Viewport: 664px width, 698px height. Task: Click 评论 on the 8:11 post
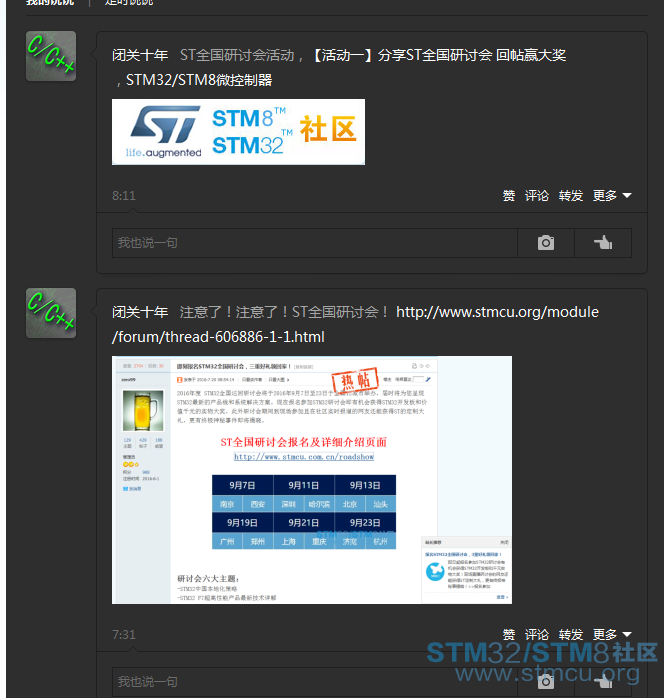(537, 195)
